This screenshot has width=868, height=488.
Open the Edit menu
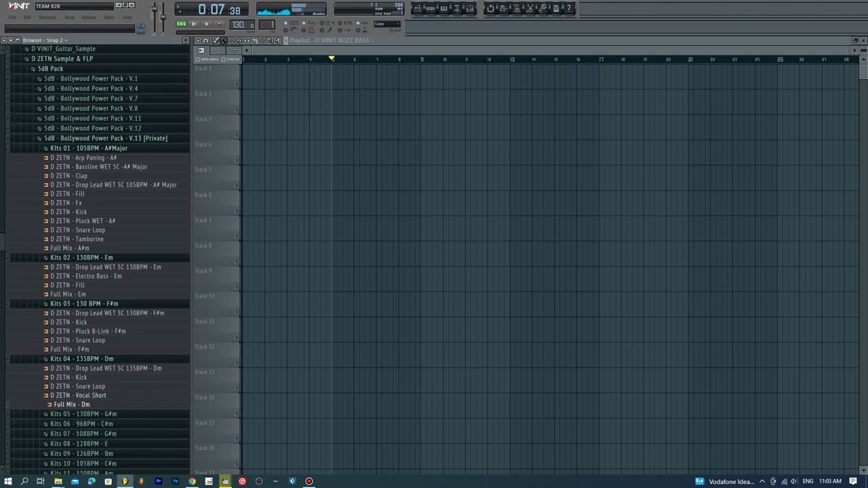tap(27, 17)
